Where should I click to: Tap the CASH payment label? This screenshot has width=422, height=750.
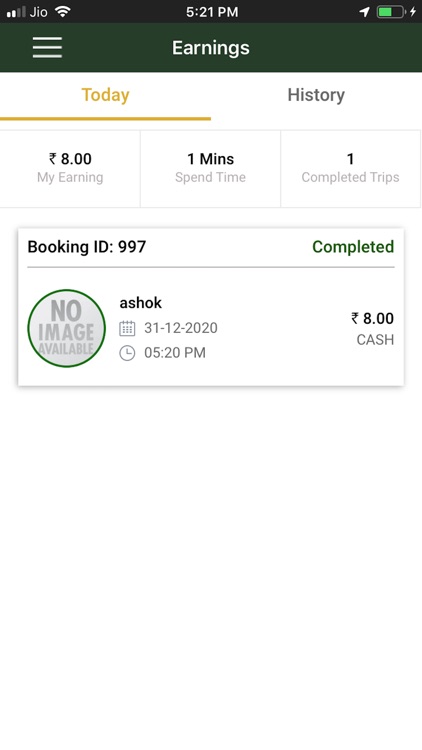[375, 340]
